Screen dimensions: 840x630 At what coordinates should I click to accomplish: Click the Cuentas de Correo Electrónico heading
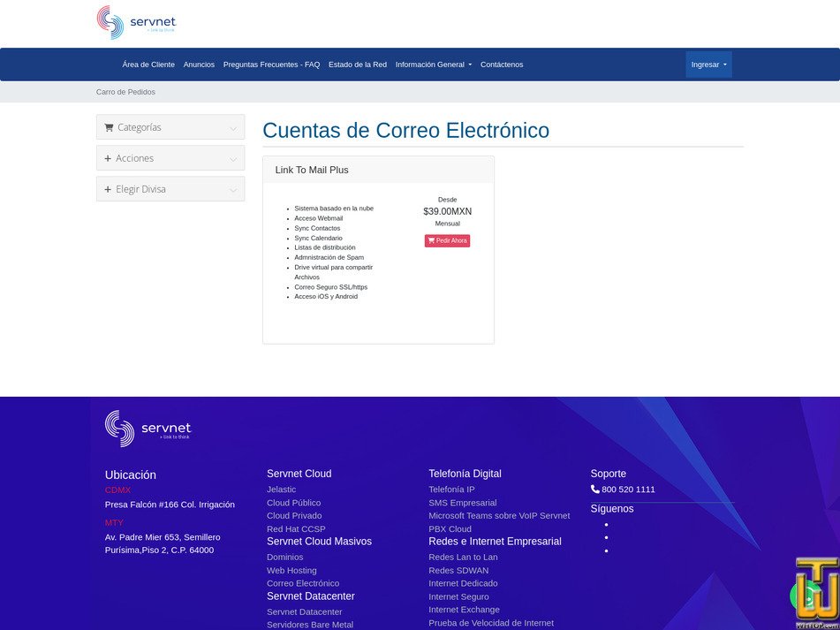pos(405,130)
